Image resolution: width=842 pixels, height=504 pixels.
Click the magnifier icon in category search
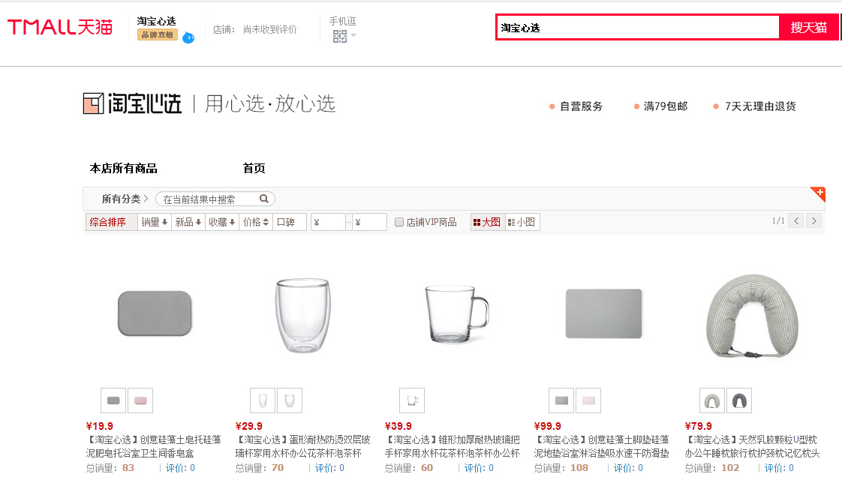click(x=264, y=199)
